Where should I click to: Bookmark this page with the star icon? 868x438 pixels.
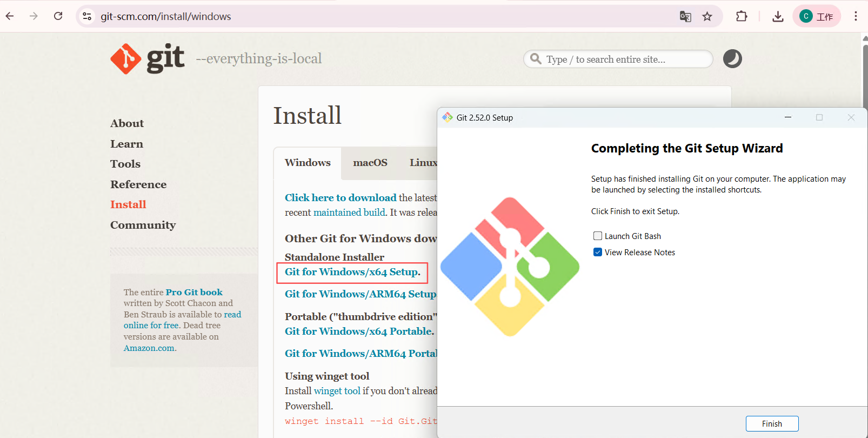(707, 16)
